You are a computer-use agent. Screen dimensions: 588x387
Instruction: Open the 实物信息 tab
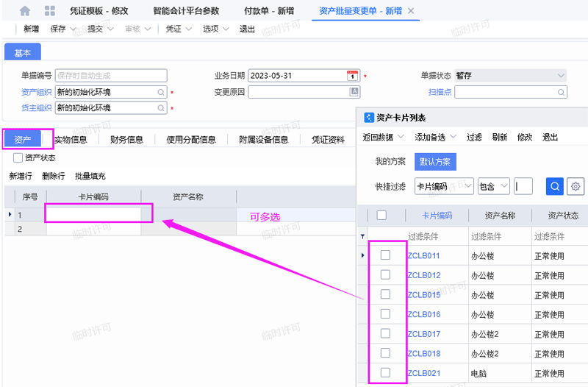point(71,140)
